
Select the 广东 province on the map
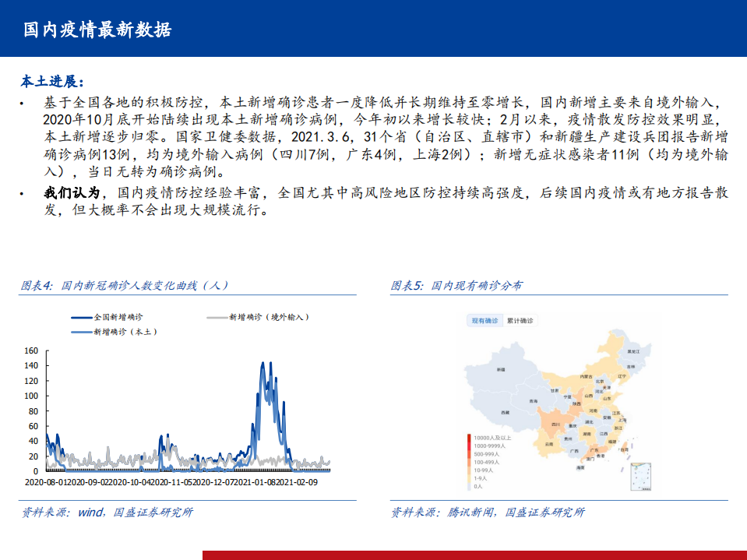(594, 450)
